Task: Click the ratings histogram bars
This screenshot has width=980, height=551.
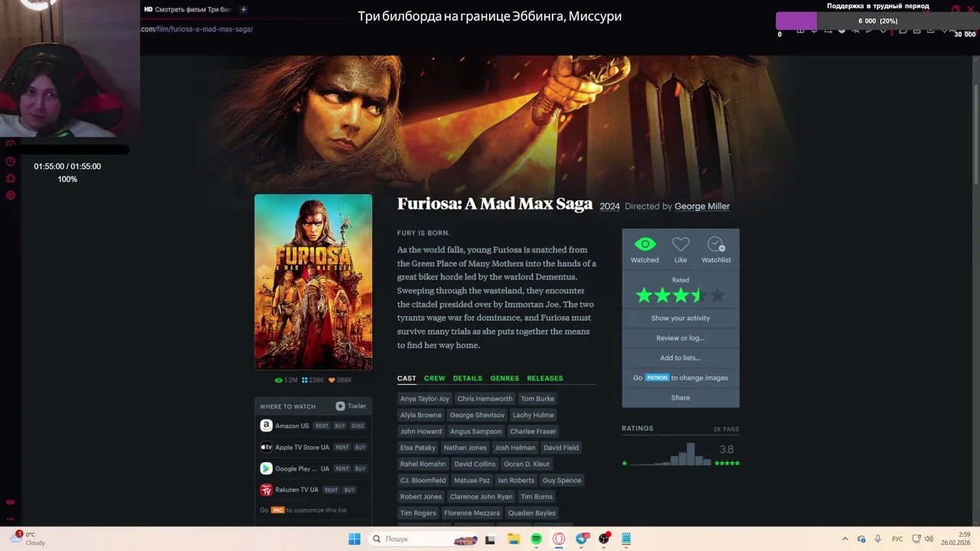Action: pos(671,455)
